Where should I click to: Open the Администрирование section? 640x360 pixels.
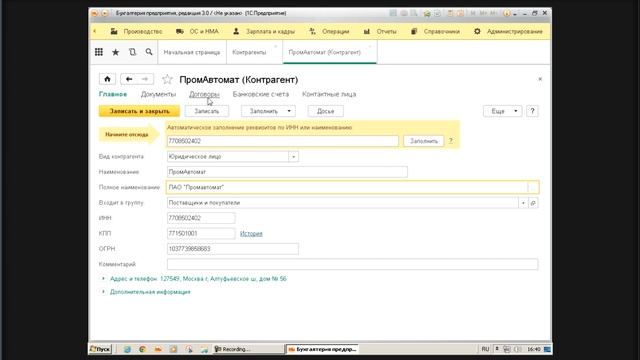[508, 31]
